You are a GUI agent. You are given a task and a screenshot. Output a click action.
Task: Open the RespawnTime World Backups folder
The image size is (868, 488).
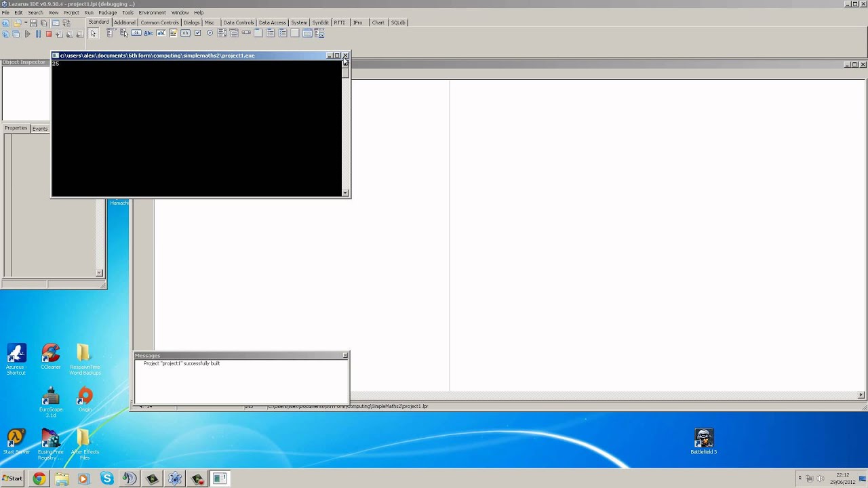tap(85, 360)
